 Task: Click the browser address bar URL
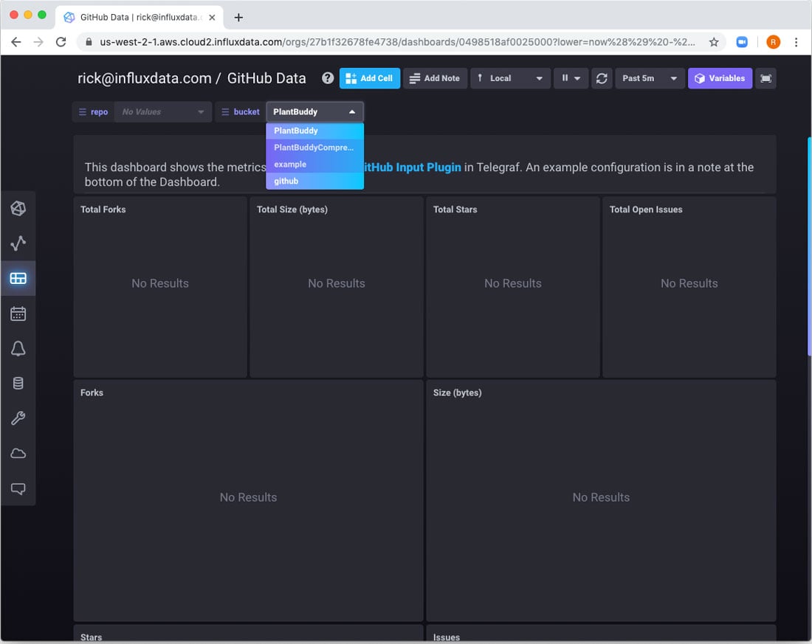pos(397,42)
